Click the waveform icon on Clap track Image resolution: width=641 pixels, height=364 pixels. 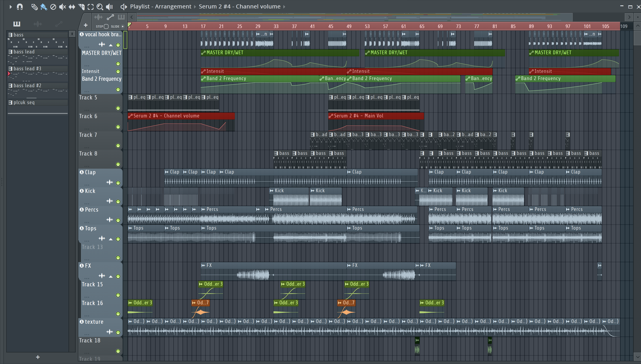click(x=110, y=182)
